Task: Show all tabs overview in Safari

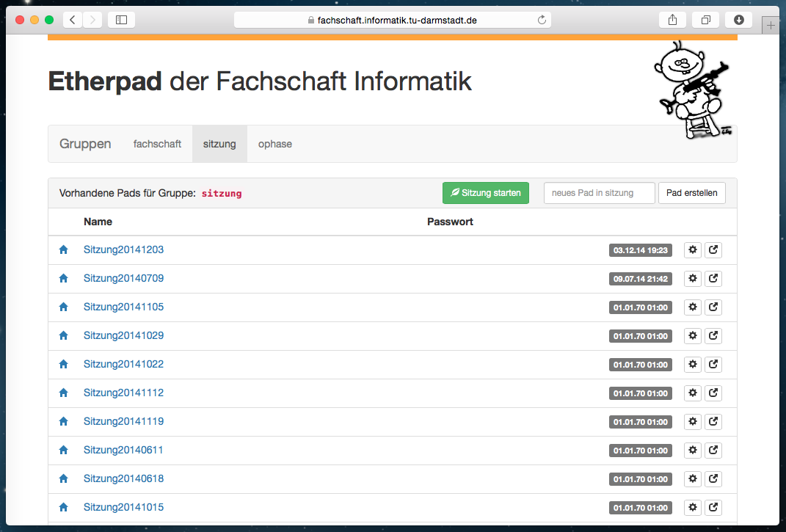Action: coord(705,20)
